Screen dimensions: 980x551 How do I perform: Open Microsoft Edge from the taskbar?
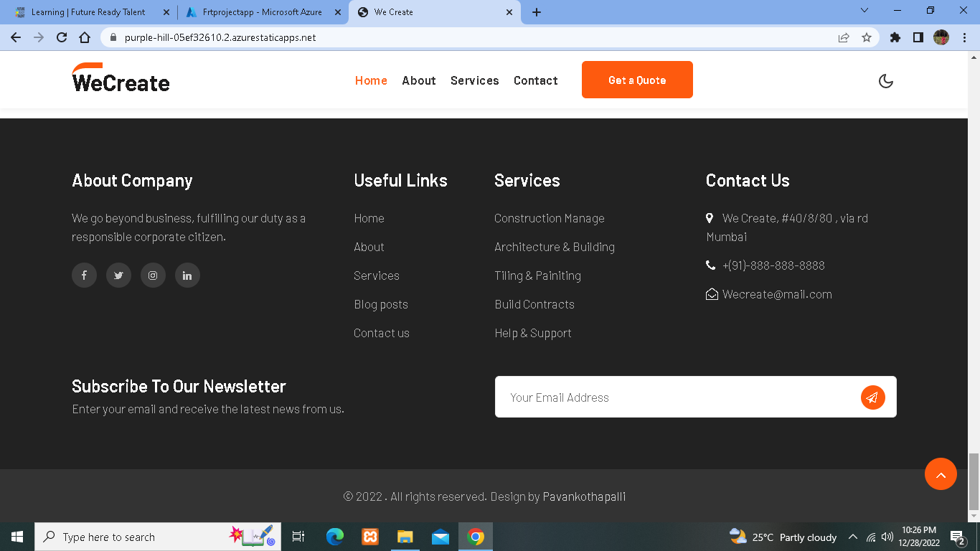pos(335,537)
